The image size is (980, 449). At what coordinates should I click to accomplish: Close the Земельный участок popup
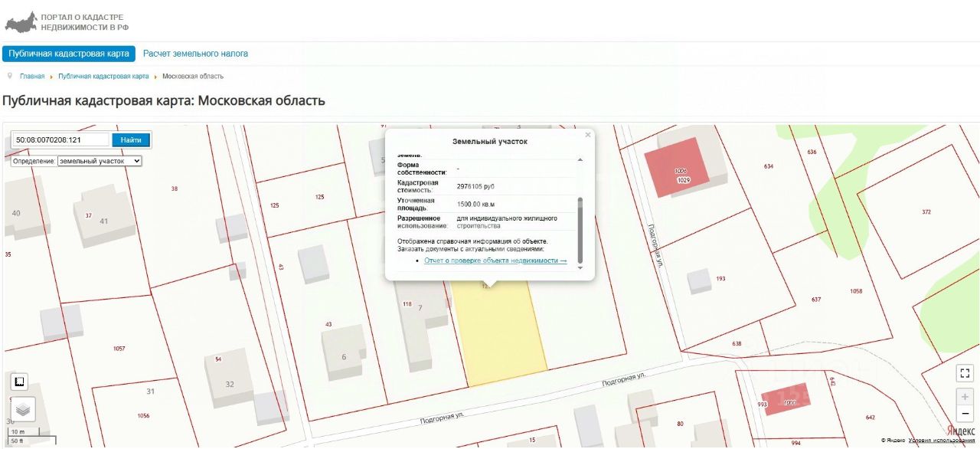(x=588, y=135)
